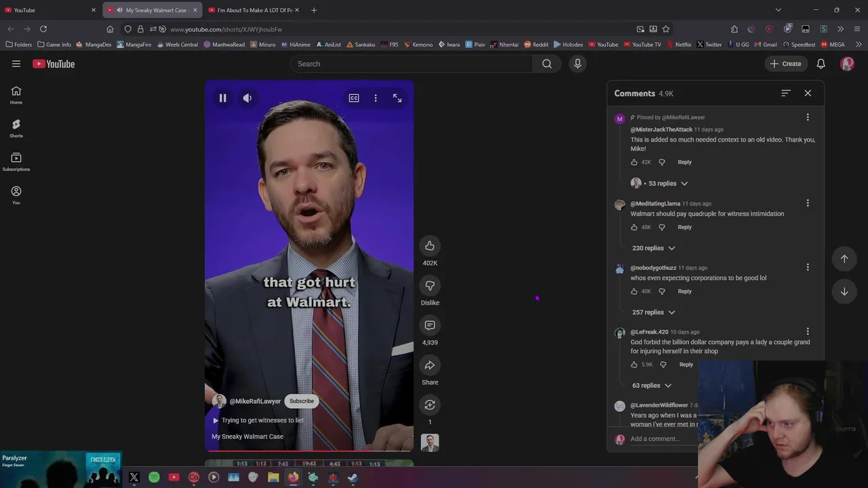
Task: Reload the page
Action: (43, 29)
